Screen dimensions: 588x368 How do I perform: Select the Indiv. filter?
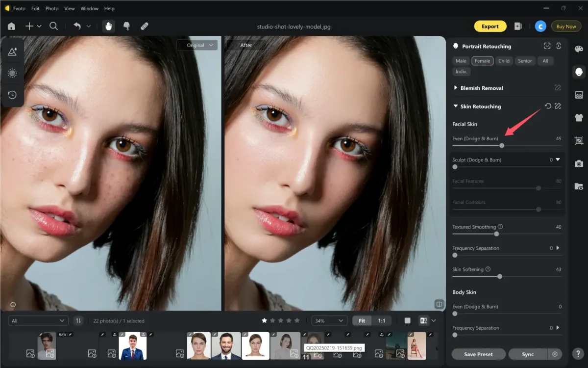(461, 72)
